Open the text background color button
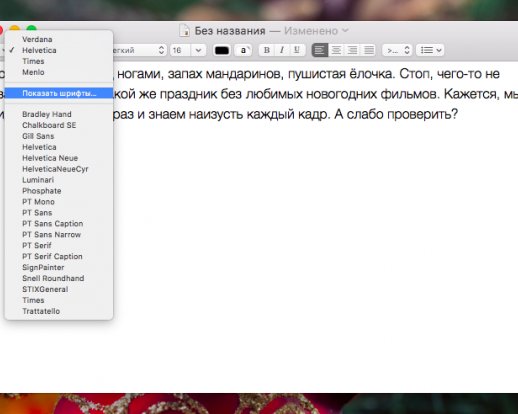The width and height of the screenshot is (518, 414). tap(243, 50)
